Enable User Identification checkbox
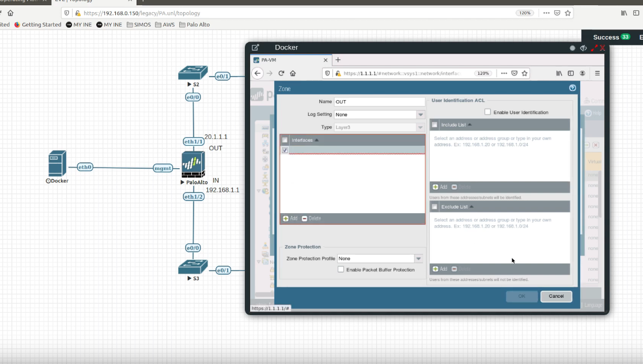643x364 pixels. pyautogui.click(x=488, y=112)
